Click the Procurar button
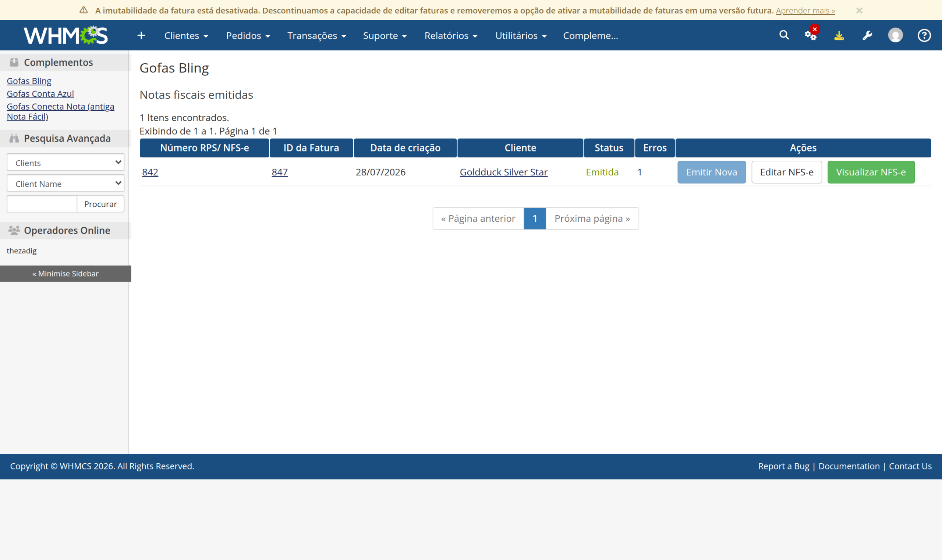 [100, 204]
